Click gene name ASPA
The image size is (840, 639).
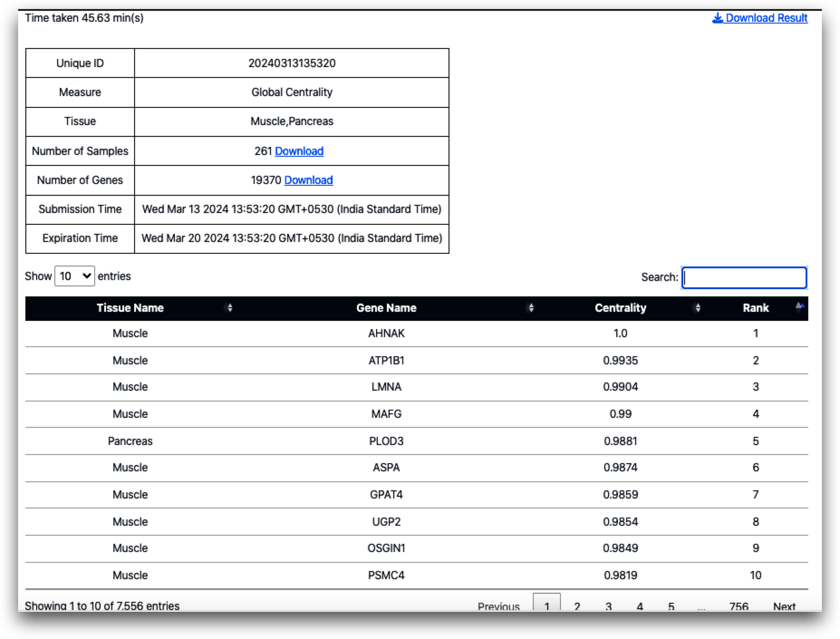(386, 468)
